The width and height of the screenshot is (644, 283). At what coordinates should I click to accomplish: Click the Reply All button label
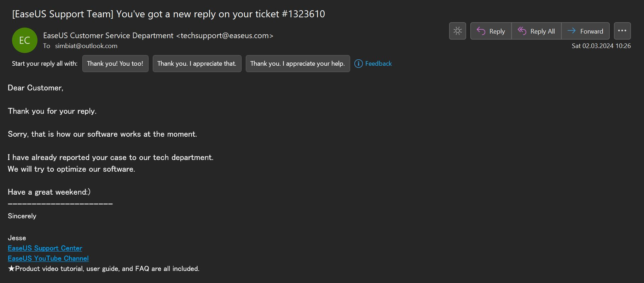(543, 31)
